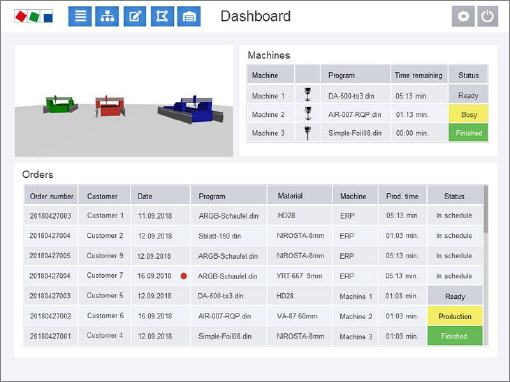Click the Orders Program column header
The height and width of the screenshot is (382, 510).
point(229,195)
